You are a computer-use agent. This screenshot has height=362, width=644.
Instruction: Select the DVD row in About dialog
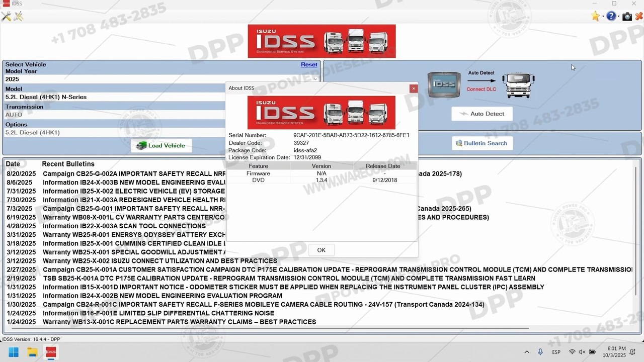click(x=321, y=180)
